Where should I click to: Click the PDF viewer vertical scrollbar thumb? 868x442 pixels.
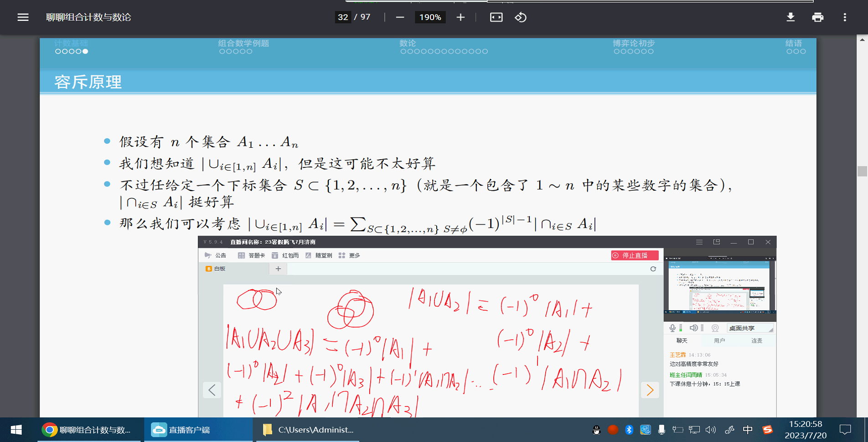coord(862,171)
